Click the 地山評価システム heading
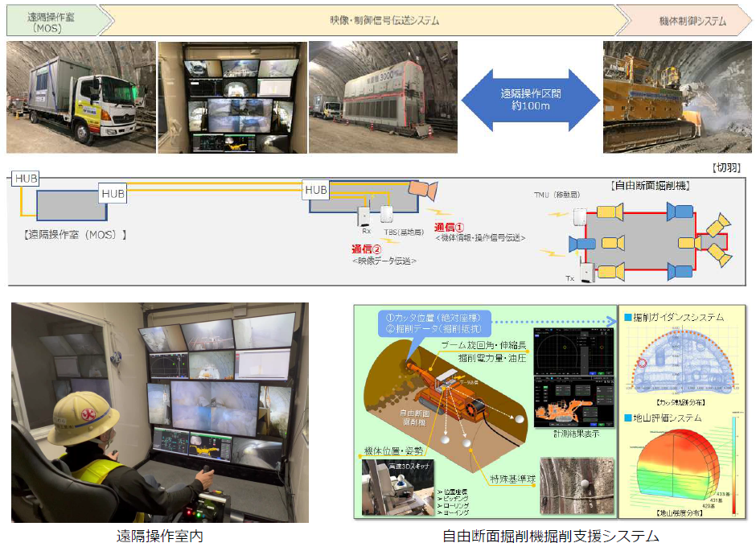Viewport: 756px width, 543px height. pyautogui.click(x=668, y=418)
